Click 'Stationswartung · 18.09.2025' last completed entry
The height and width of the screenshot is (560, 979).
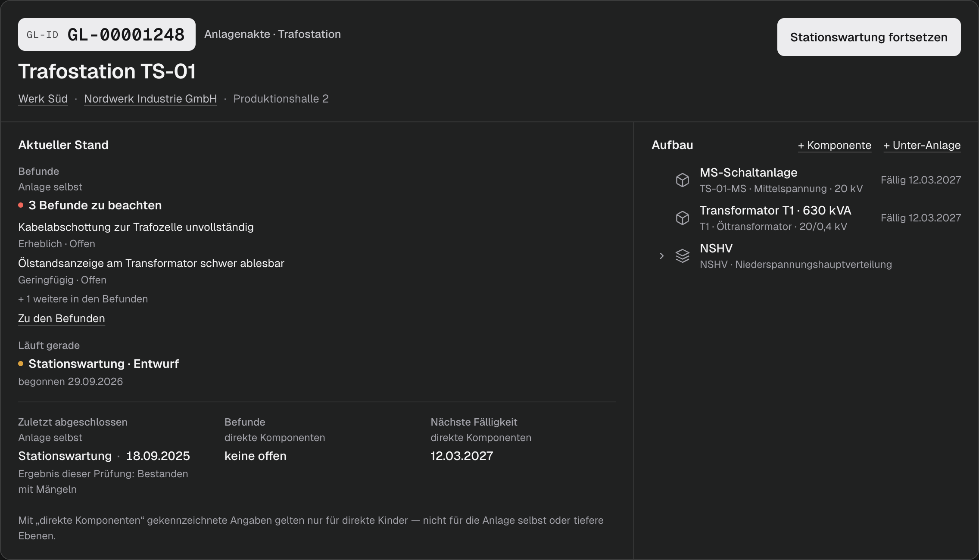pos(104,456)
